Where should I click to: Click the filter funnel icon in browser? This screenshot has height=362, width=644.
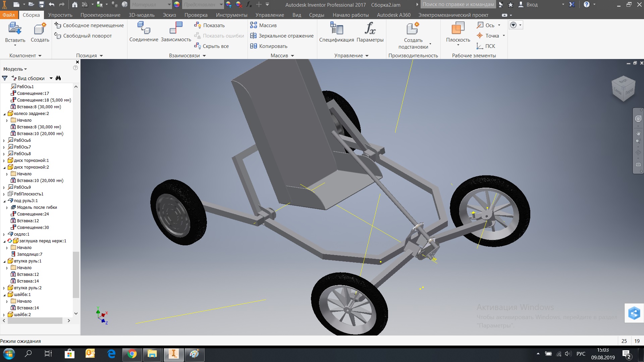tap(5, 78)
